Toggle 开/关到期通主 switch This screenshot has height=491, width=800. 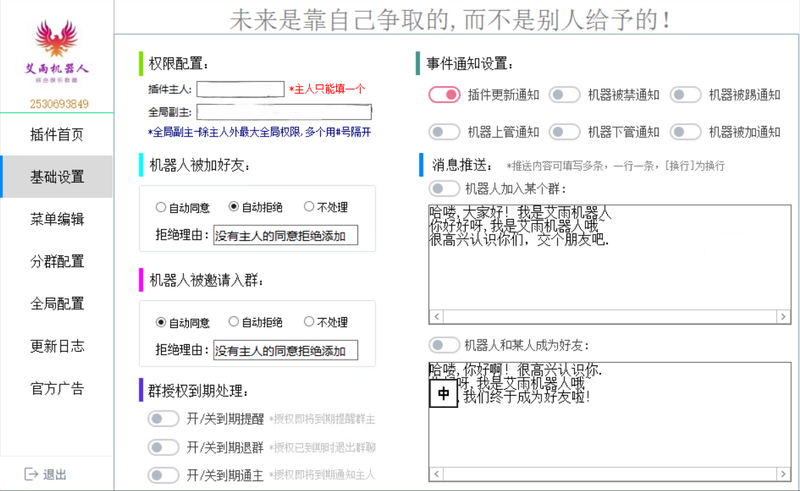click(x=163, y=475)
